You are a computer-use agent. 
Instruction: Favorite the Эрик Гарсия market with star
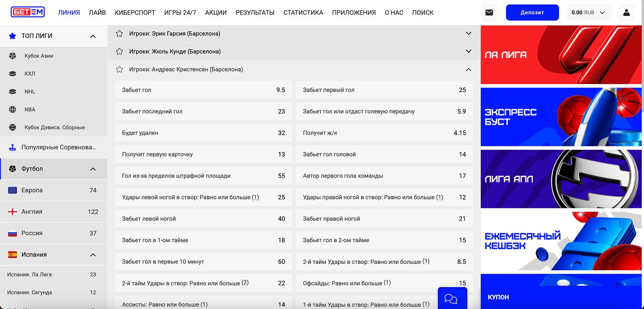tap(119, 34)
